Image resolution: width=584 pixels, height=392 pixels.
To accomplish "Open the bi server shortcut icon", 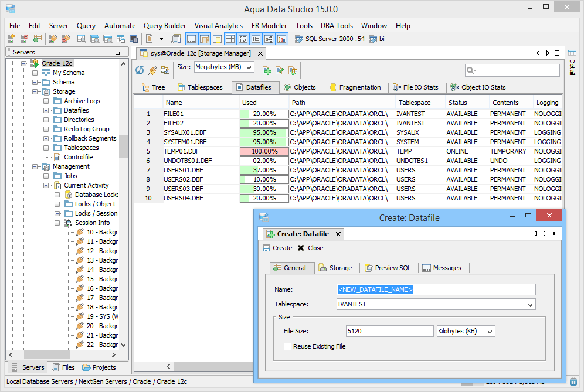I will [x=373, y=39].
